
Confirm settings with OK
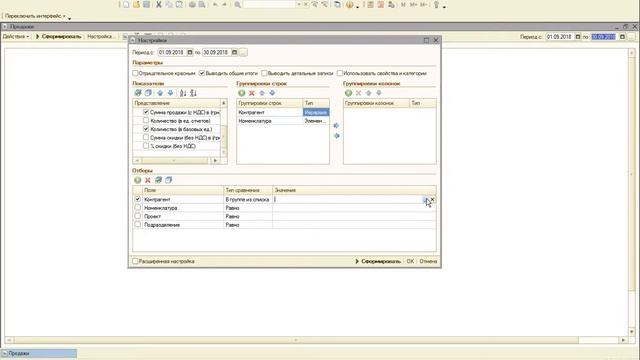point(410,261)
